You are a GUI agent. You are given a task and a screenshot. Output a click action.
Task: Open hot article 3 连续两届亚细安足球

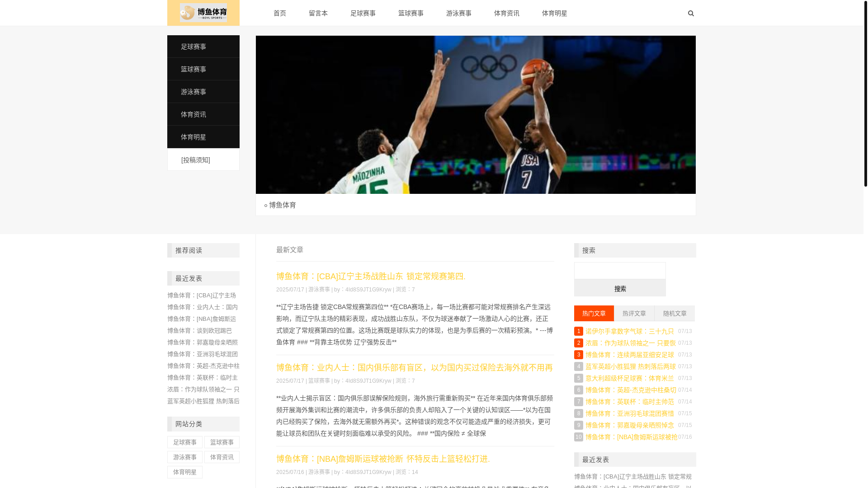coord(630,355)
